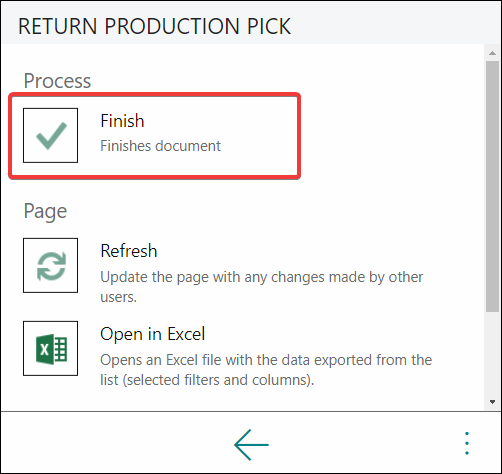The image size is (502, 474).
Task: Click the scrollbar down arrow
Action: [492, 402]
